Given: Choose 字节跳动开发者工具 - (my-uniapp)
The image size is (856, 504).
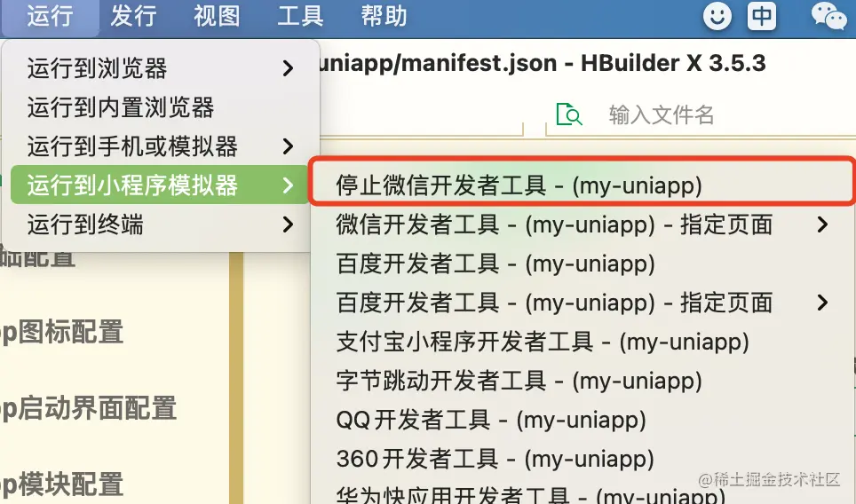Looking at the screenshot, I should tap(582, 380).
